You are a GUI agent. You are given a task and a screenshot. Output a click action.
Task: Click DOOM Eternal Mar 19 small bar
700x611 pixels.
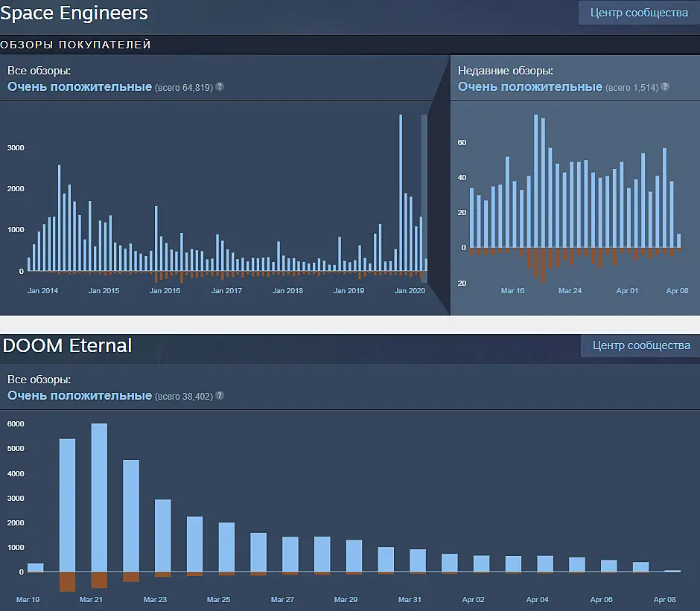click(36, 568)
